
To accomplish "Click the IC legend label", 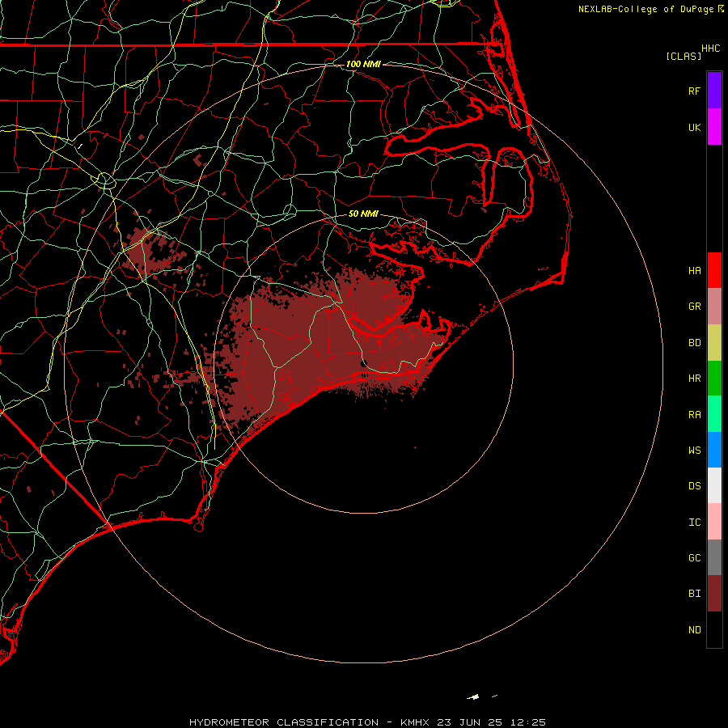I will pyautogui.click(x=694, y=523).
